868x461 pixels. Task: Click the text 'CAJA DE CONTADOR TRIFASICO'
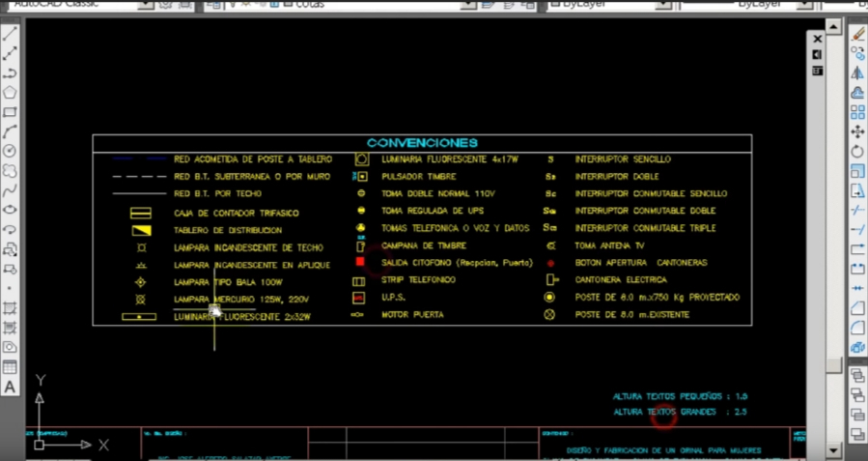237,213
